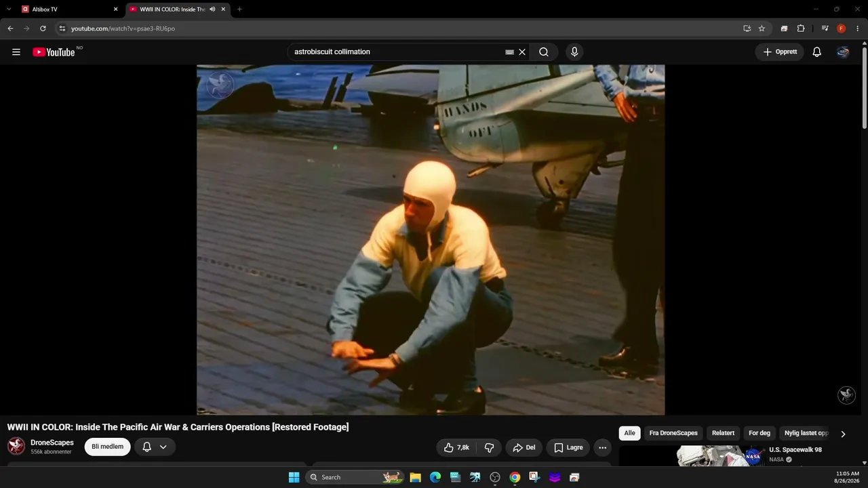Open the taskbar clock and date

848,477
